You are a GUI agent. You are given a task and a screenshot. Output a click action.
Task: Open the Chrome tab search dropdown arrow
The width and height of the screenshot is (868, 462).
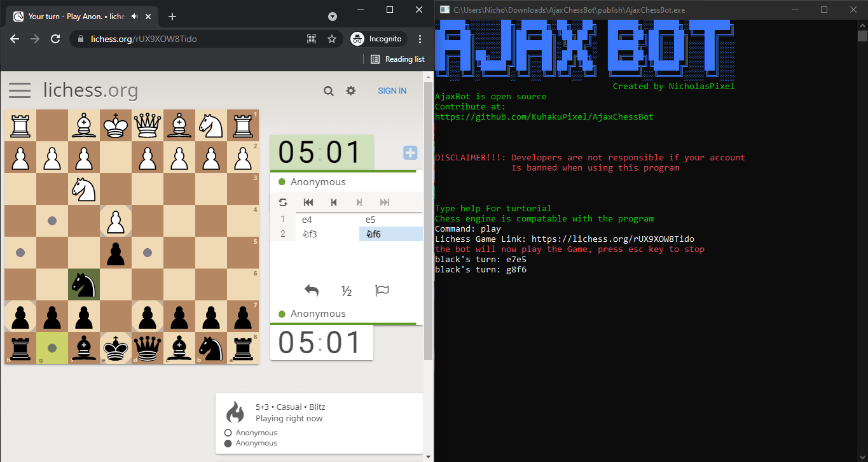pos(333,17)
